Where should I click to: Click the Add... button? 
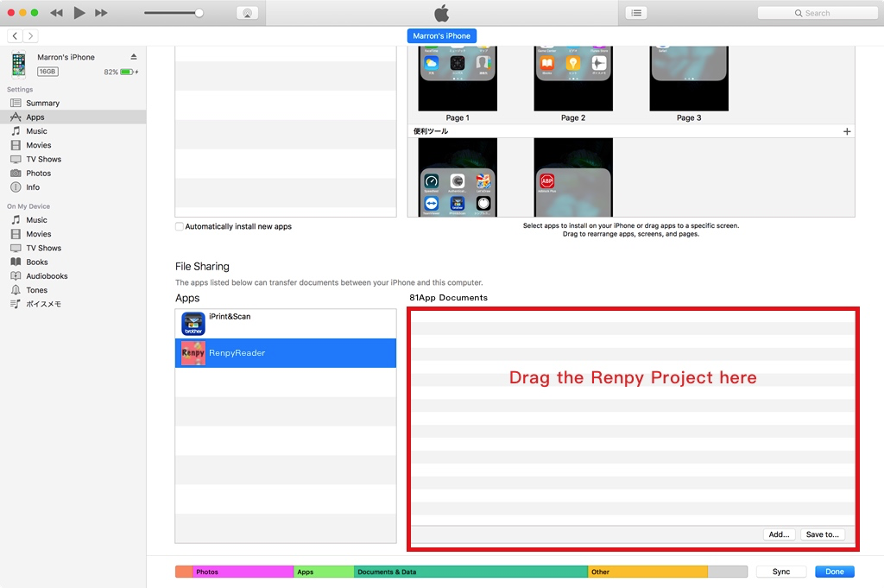pyautogui.click(x=779, y=534)
